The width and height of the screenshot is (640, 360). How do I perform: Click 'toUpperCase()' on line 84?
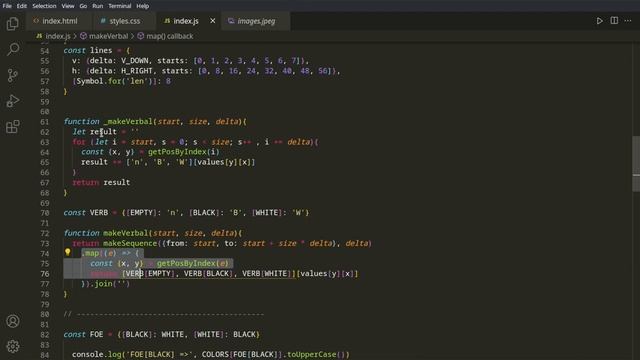[316, 354]
